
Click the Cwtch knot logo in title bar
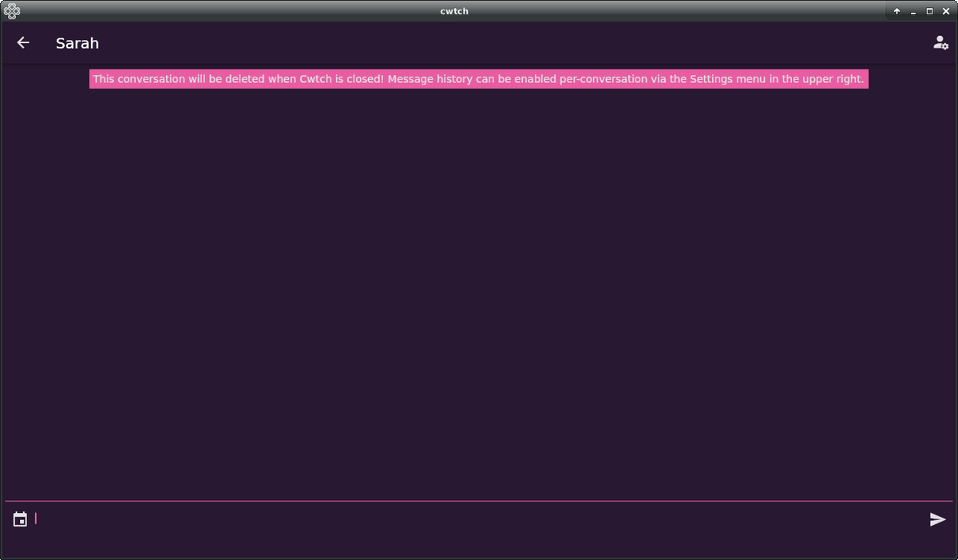[12, 11]
